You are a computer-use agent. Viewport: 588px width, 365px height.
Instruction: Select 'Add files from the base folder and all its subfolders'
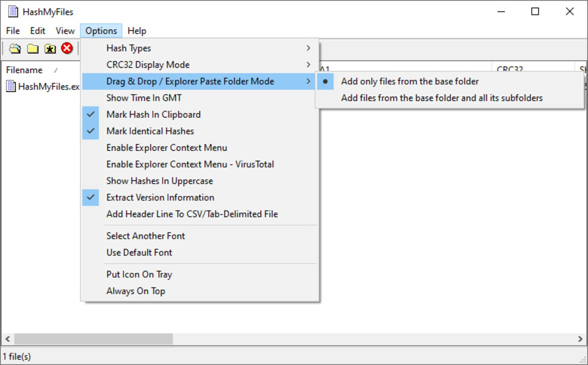[x=449, y=98]
